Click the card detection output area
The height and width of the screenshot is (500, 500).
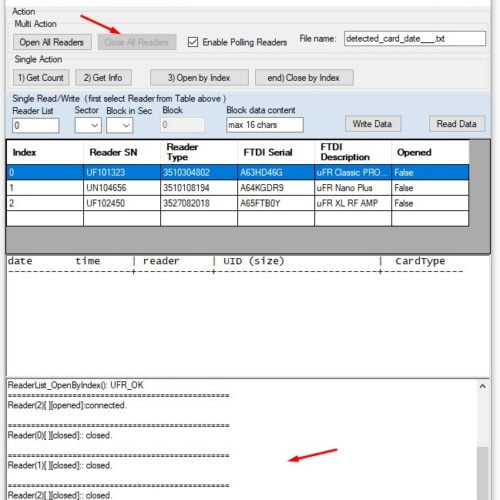pyautogui.click(x=248, y=316)
